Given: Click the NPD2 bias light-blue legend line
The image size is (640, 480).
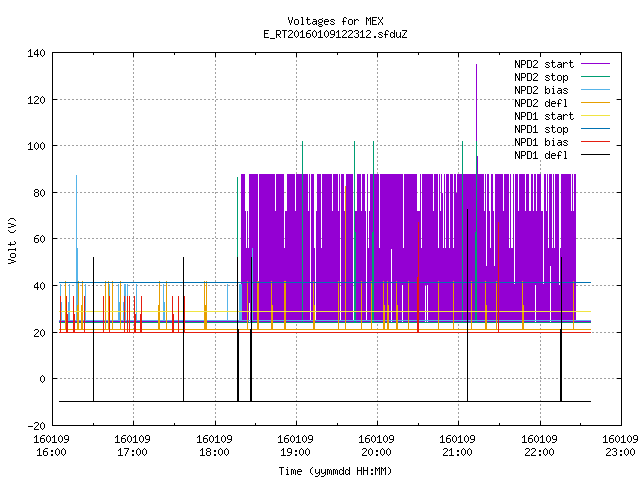Looking at the screenshot, I should (x=595, y=90).
